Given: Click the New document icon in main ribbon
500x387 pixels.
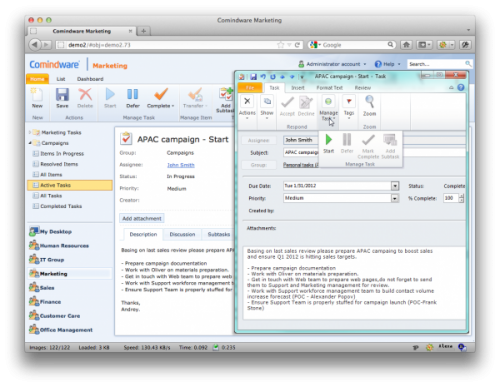Looking at the screenshot, I should (x=37, y=94).
